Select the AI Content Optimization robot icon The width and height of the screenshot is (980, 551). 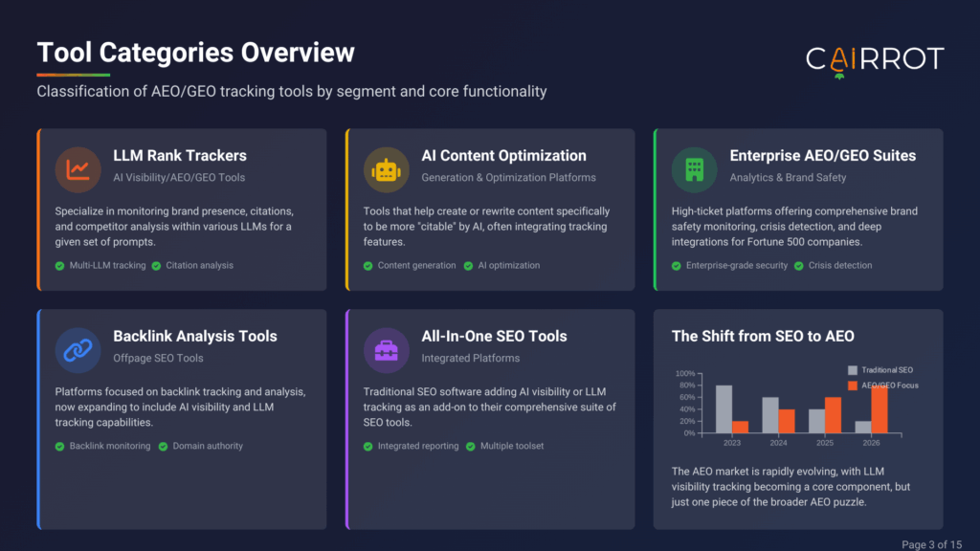point(386,169)
